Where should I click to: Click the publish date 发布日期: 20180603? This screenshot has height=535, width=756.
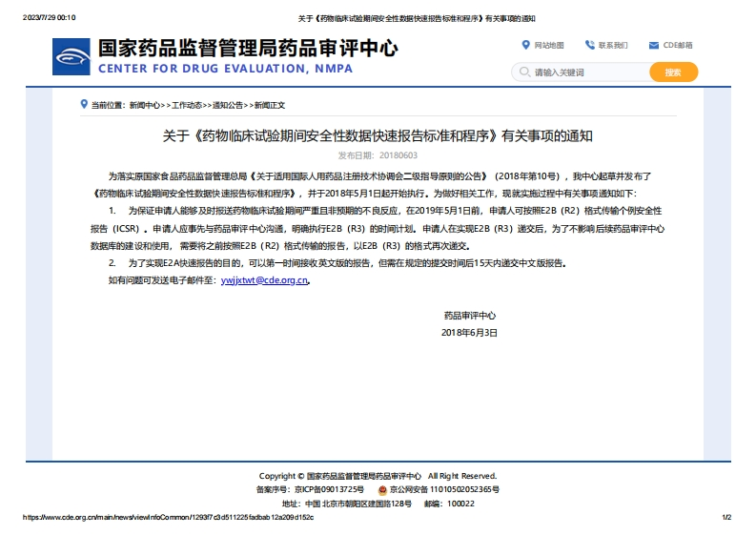pyautogui.click(x=378, y=155)
